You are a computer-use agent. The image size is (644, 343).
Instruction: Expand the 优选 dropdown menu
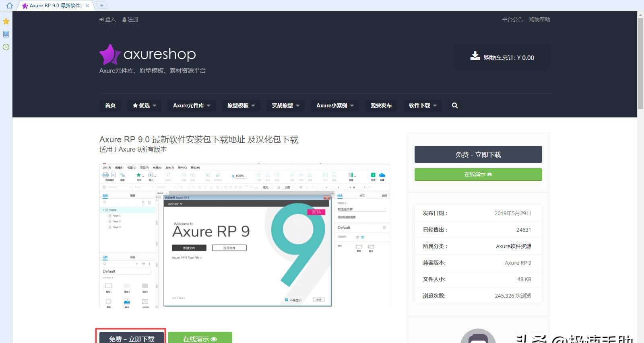click(x=144, y=105)
